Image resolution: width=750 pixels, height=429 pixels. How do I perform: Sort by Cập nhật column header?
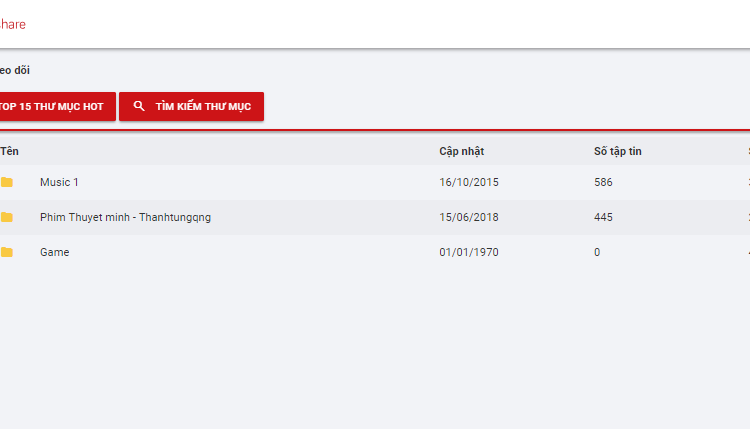[462, 151]
